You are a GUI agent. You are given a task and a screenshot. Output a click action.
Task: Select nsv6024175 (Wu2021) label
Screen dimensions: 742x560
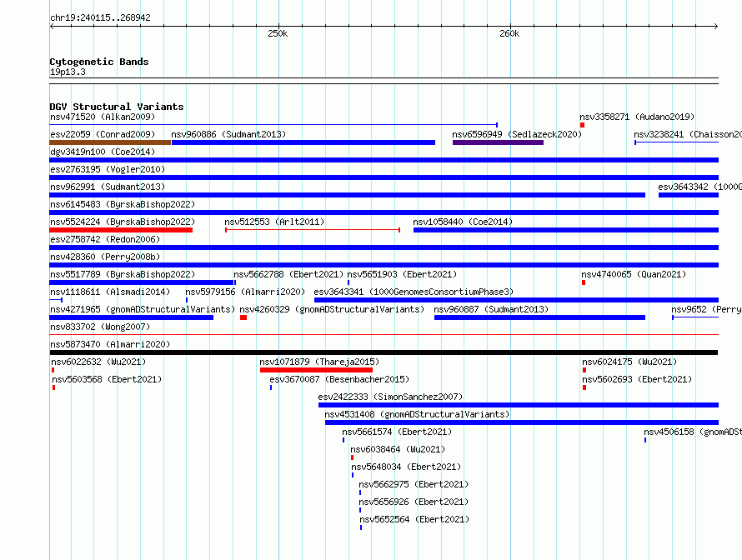point(629,362)
